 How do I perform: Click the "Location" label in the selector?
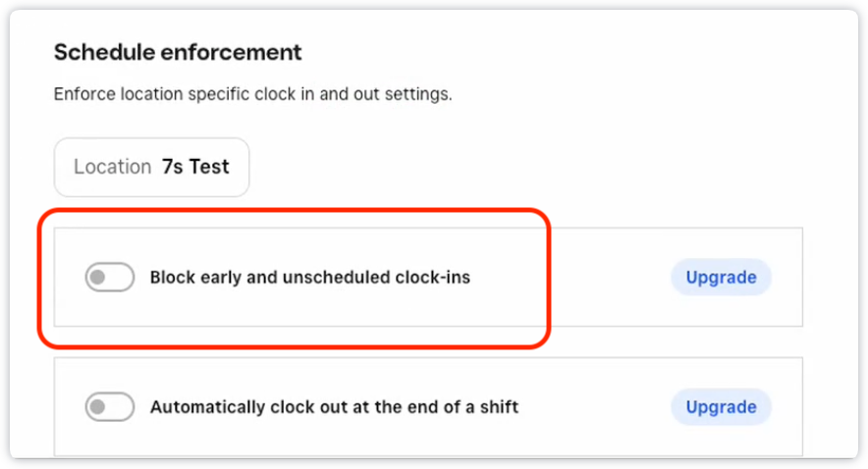(112, 167)
